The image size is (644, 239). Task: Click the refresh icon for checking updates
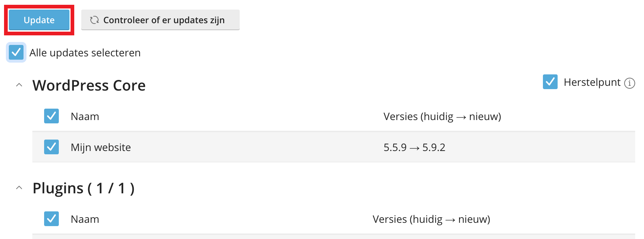coord(94,20)
